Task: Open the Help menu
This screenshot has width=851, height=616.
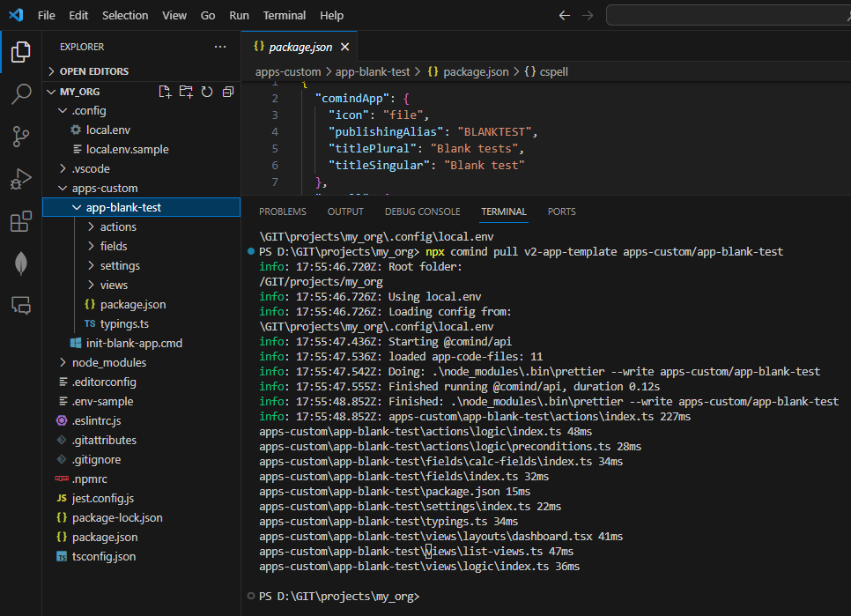Action: 331,15
